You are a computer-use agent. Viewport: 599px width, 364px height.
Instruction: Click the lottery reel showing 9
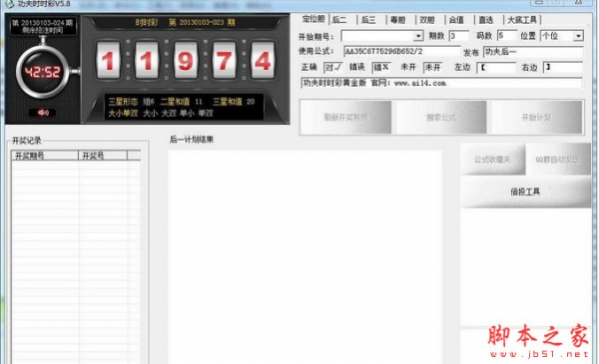[x=186, y=60]
